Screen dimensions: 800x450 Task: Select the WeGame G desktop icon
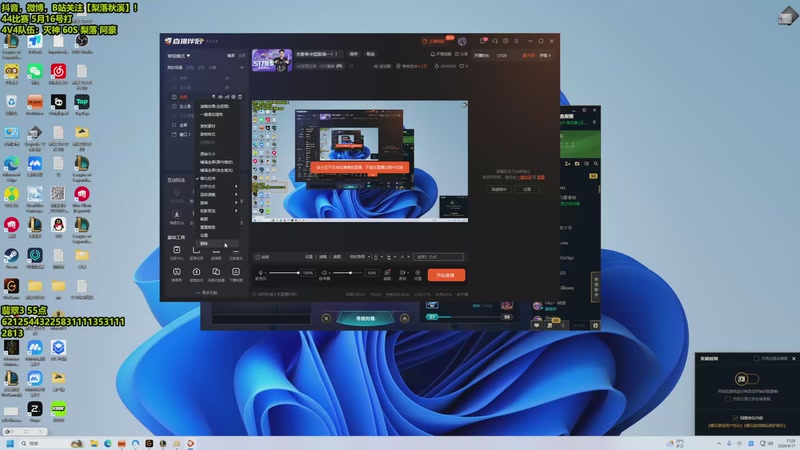coord(11,286)
